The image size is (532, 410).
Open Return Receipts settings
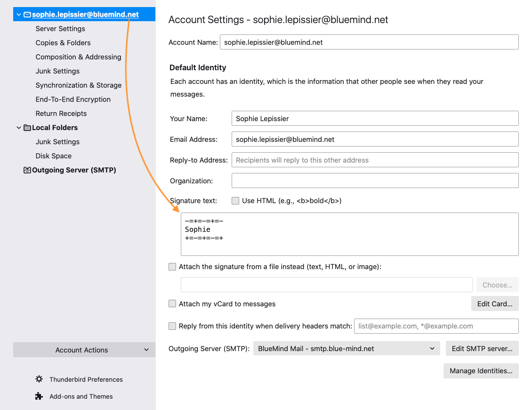(61, 114)
